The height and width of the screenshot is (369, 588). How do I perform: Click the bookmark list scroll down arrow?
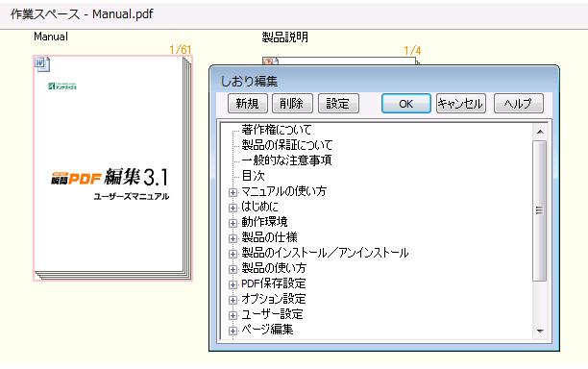click(540, 331)
